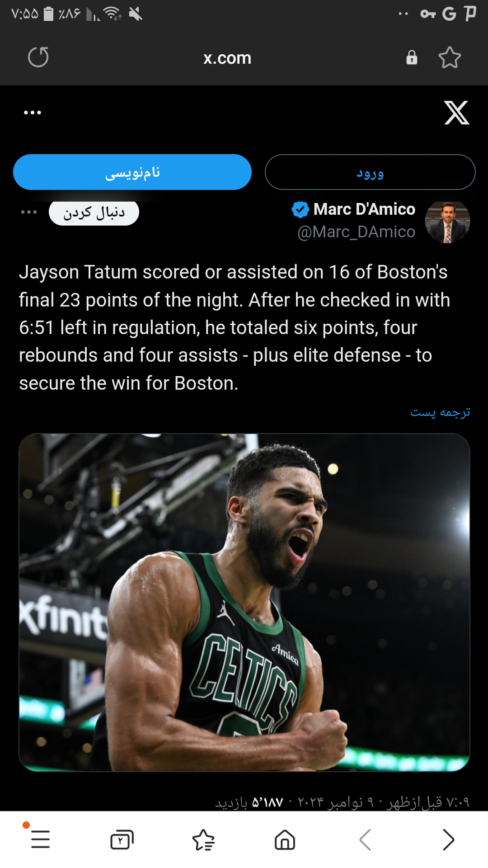Open browser hamburger menu at bottom
Screen dimensions: 488x868
(x=40, y=840)
